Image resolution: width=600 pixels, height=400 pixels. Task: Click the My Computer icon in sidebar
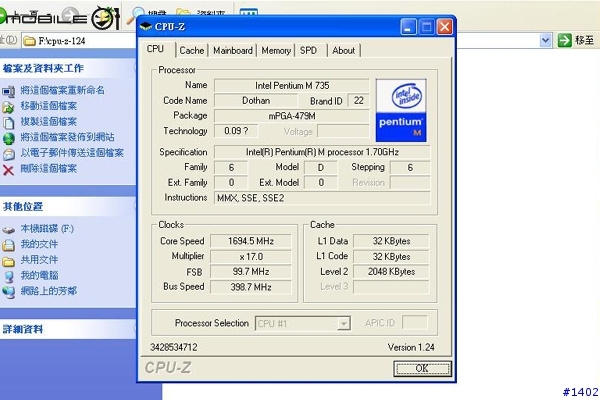(x=8, y=277)
